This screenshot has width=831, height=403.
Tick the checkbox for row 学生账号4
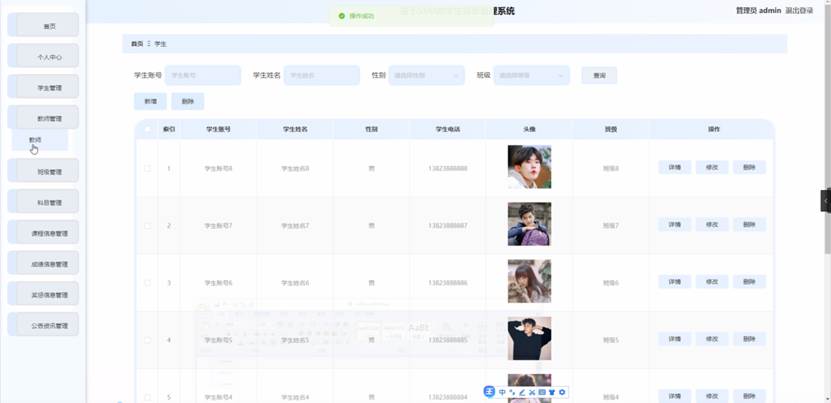pyautogui.click(x=147, y=397)
